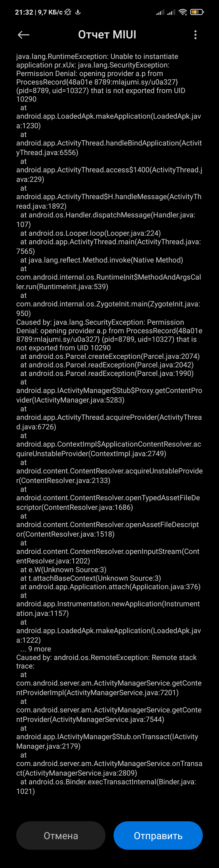Tap the Parcel.createException(Parcel.java:2074) line
Image resolution: width=219 pixels, height=868 pixels.
[x=110, y=356]
